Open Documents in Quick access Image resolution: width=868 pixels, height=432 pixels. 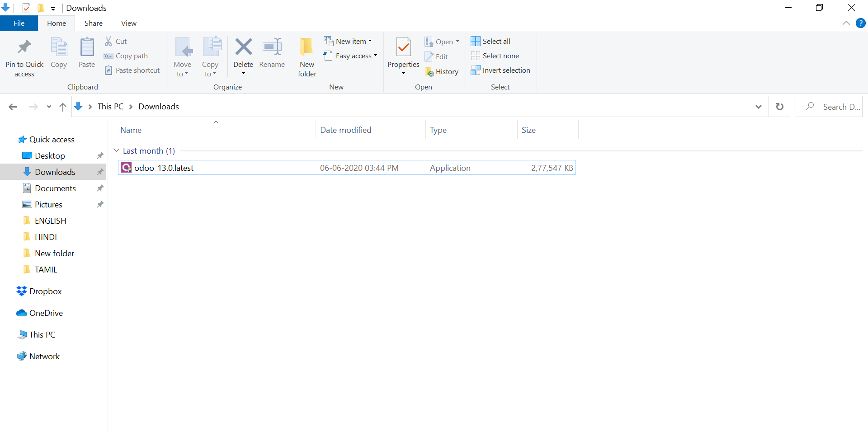tap(55, 188)
